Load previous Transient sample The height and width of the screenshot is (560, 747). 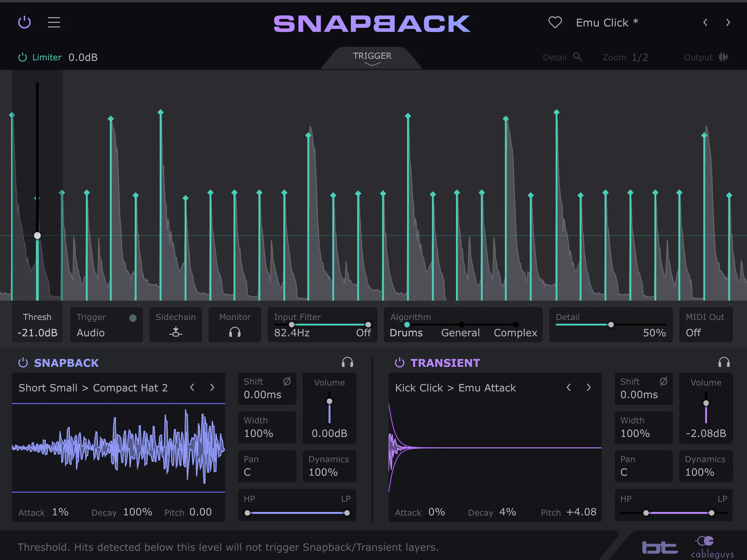(569, 387)
